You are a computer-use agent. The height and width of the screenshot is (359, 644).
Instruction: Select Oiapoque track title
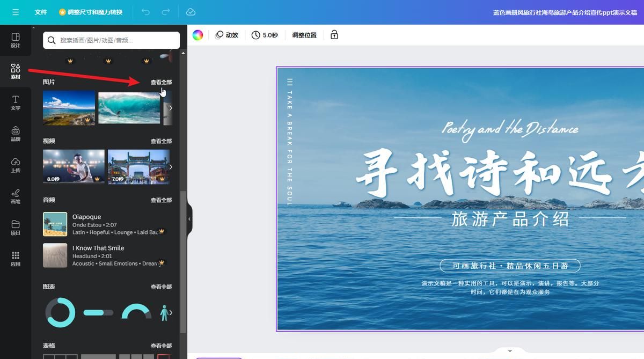(86, 217)
